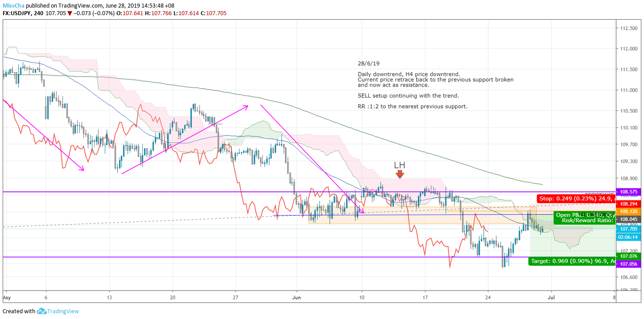Click the red down-arrow marker below LH

coord(400,174)
